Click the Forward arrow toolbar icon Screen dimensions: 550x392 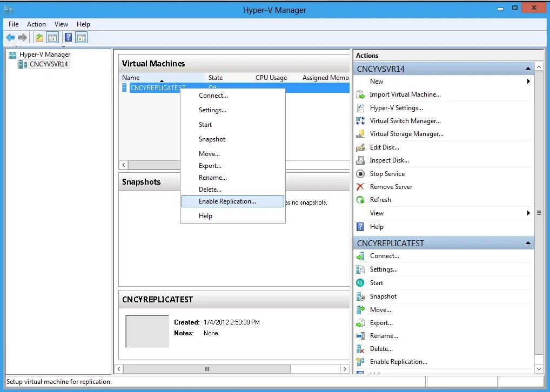click(23, 37)
